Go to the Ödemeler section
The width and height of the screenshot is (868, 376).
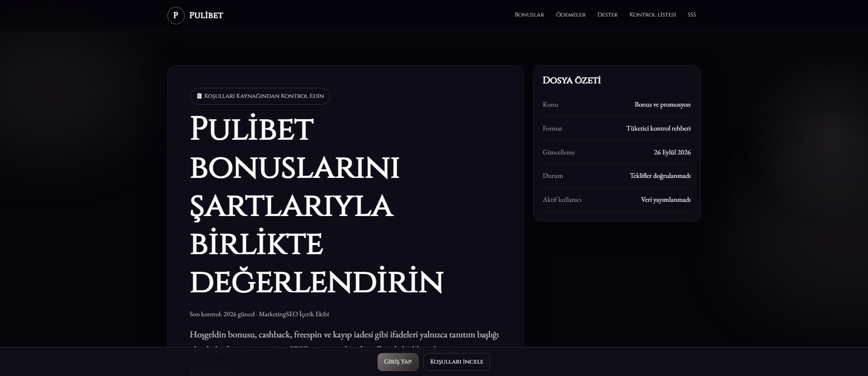(571, 15)
